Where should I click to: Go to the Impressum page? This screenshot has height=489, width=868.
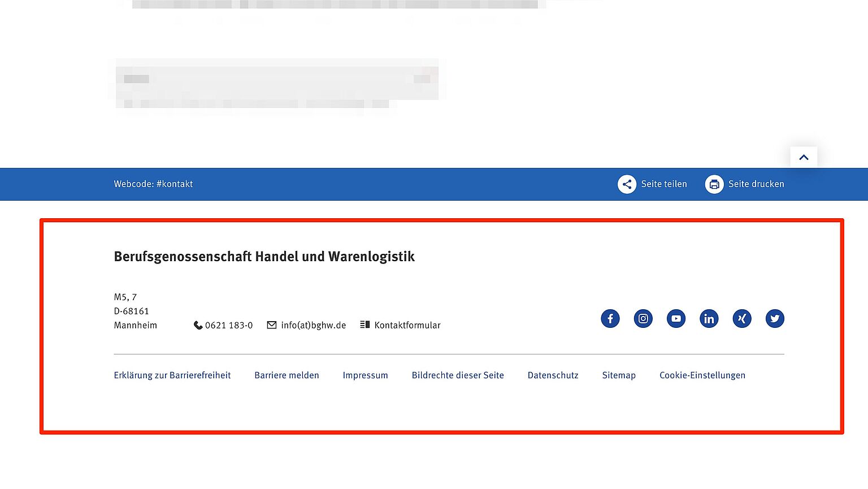pos(365,375)
